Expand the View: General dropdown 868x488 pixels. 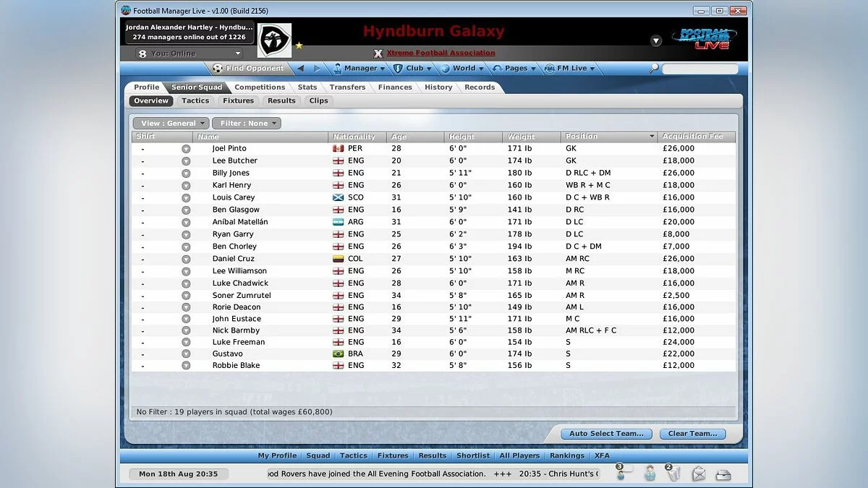point(171,124)
